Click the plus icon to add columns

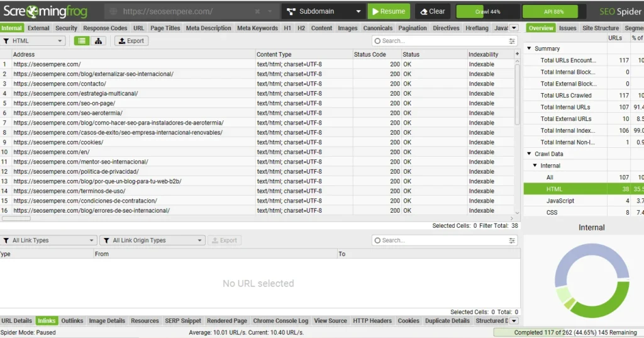[518, 54]
